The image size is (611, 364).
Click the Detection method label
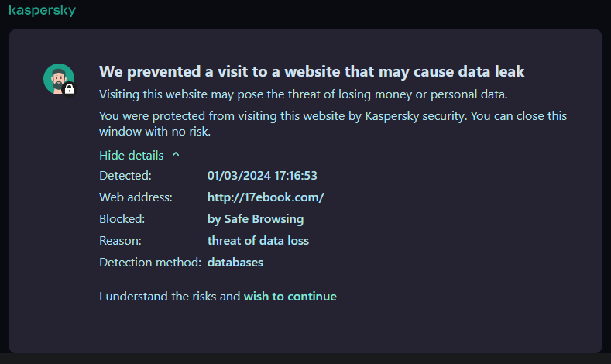150,263
